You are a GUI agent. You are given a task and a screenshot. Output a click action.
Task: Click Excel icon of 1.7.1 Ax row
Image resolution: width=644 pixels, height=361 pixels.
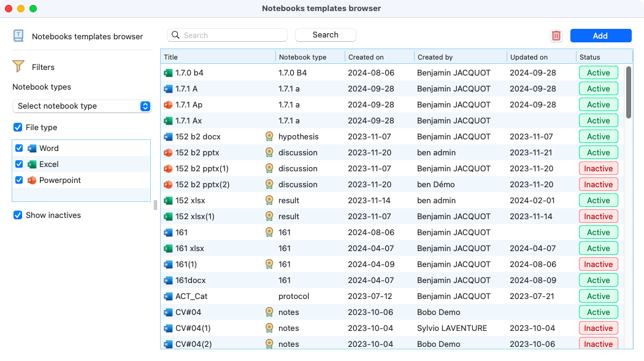pos(168,121)
